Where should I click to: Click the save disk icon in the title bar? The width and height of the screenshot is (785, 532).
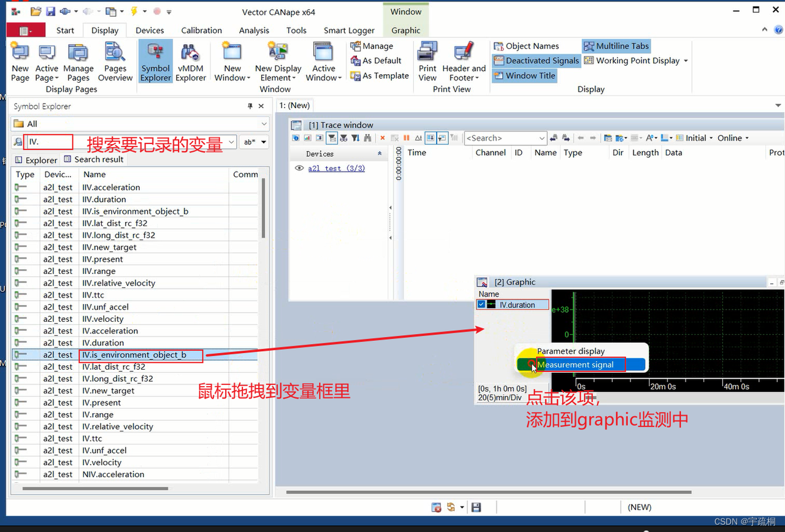tap(51, 12)
